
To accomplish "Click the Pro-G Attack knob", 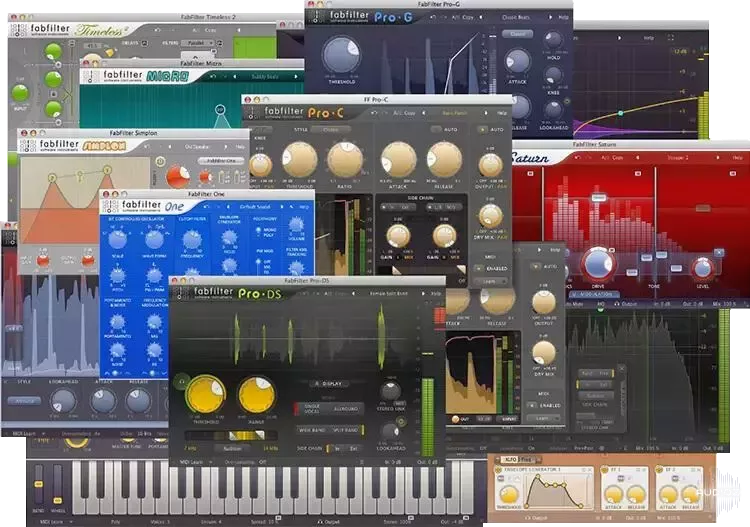I will coord(517,61).
